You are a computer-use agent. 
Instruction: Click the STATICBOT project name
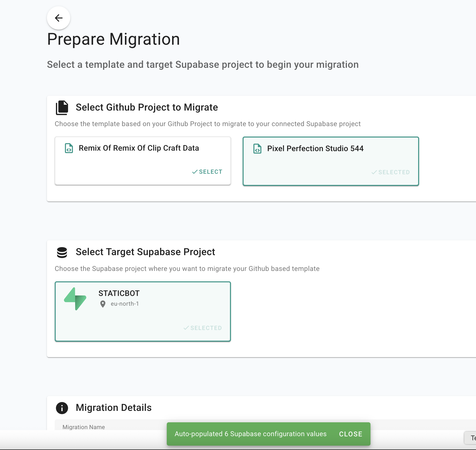pyautogui.click(x=119, y=293)
